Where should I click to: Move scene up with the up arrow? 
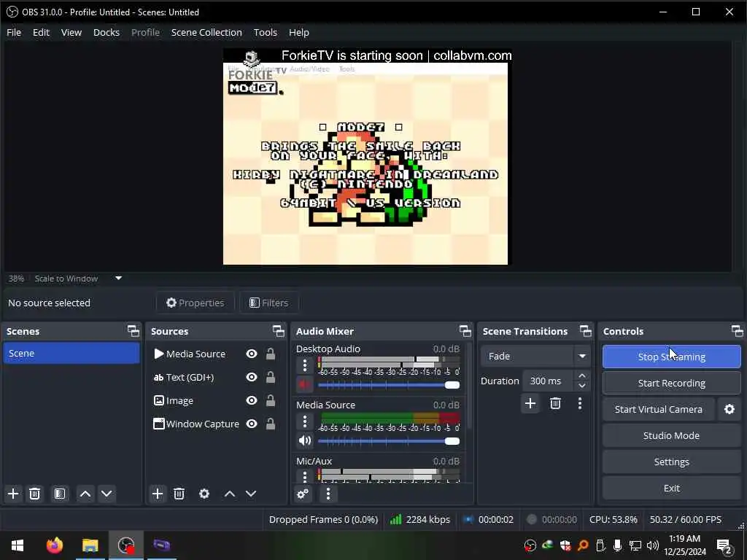tap(85, 494)
